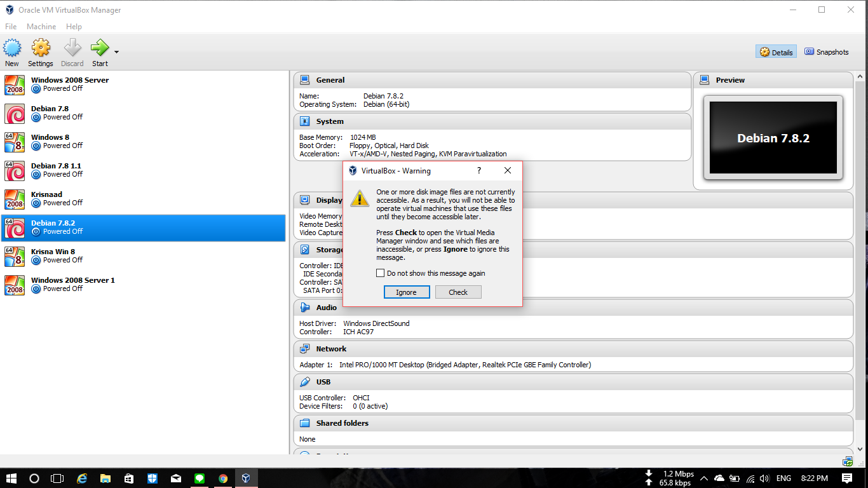Image resolution: width=868 pixels, height=488 pixels.
Task: Open the Network section header
Action: coord(573,349)
